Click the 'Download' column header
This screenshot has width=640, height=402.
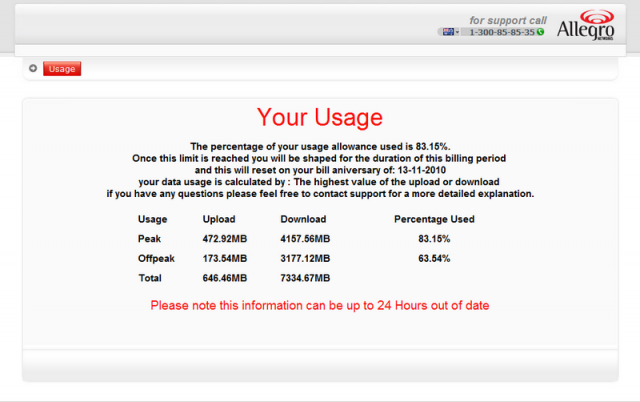[x=303, y=219]
